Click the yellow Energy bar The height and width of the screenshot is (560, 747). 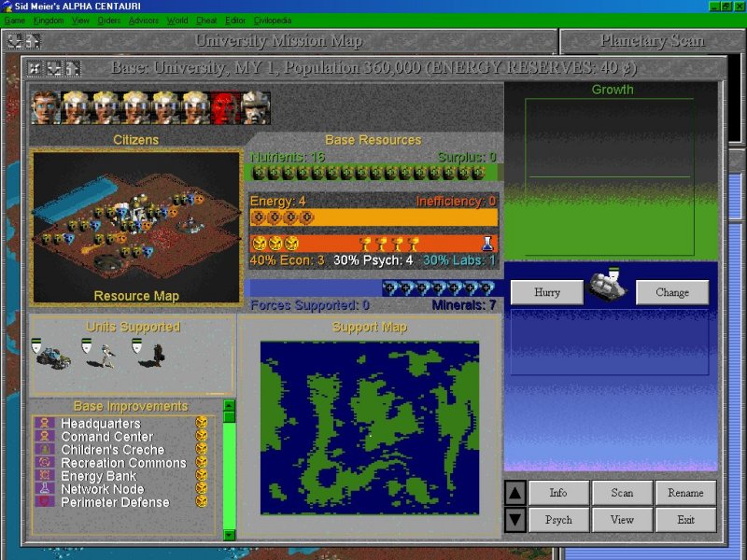(x=373, y=217)
